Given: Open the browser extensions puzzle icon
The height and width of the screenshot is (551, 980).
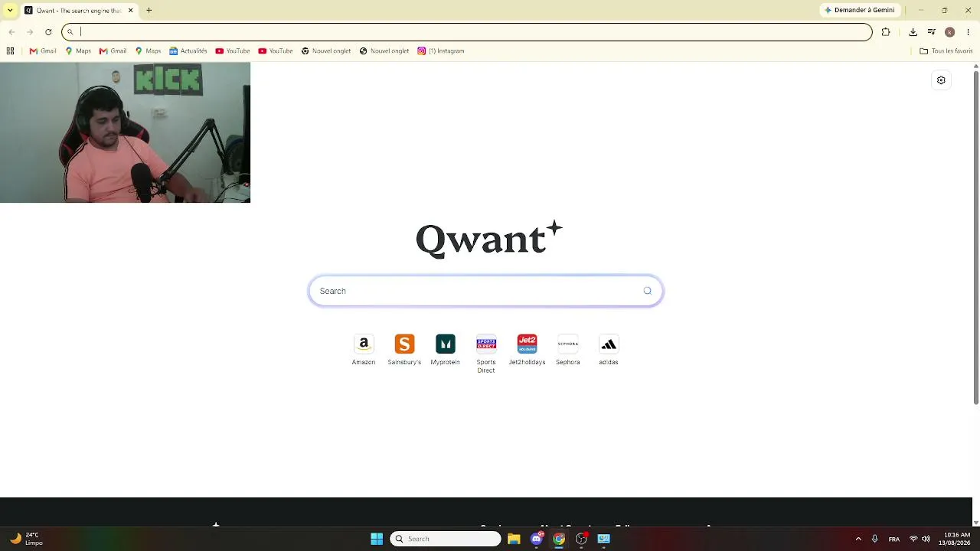Looking at the screenshot, I should coord(886,32).
